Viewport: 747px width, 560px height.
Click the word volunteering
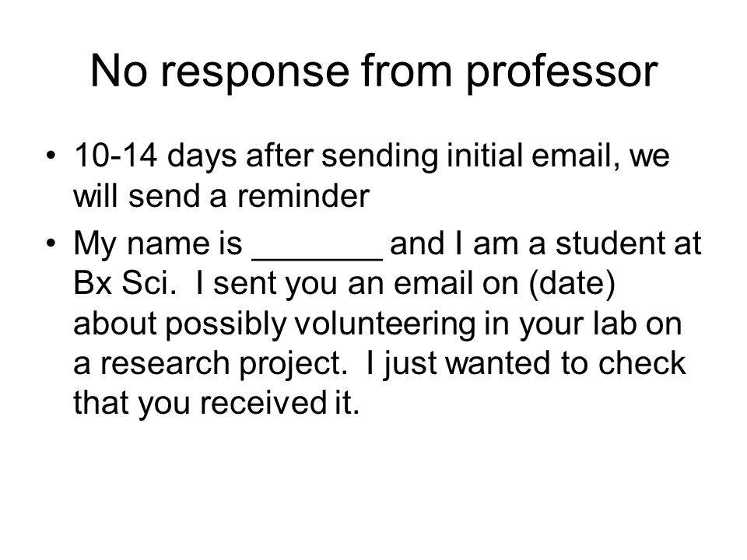[x=384, y=324]
